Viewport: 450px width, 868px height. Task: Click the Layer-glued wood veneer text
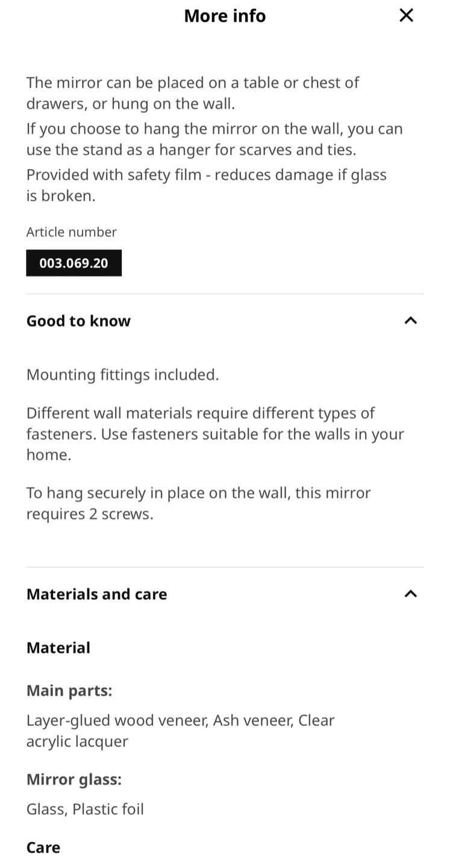pyautogui.click(x=180, y=731)
